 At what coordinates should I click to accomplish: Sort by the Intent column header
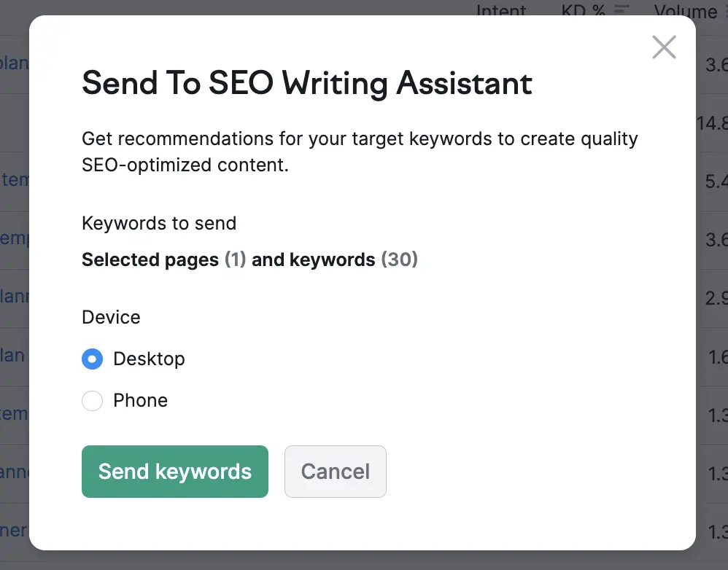501,10
